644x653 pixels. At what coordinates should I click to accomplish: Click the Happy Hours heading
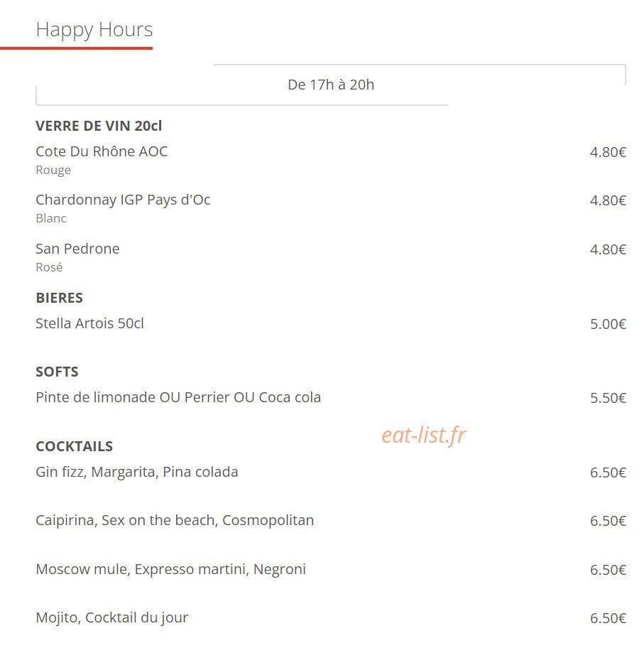[94, 30]
